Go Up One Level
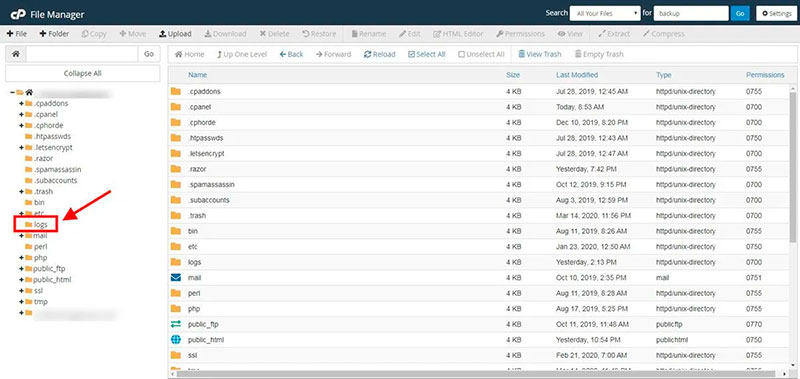This screenshot has height=379, width=800. point(242,54)
